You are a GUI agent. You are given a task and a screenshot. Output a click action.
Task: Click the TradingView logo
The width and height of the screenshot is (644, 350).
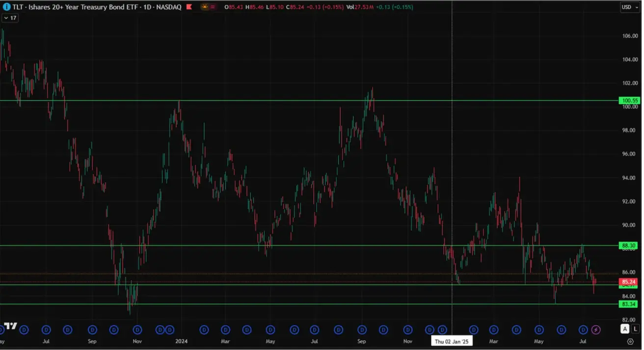[10, 326]
